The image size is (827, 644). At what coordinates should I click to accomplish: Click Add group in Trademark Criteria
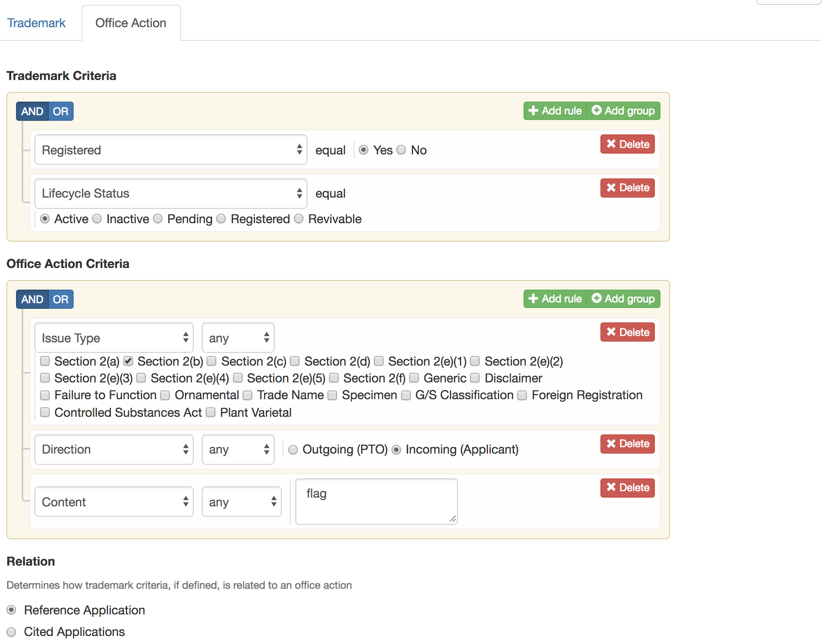(623, 111)
